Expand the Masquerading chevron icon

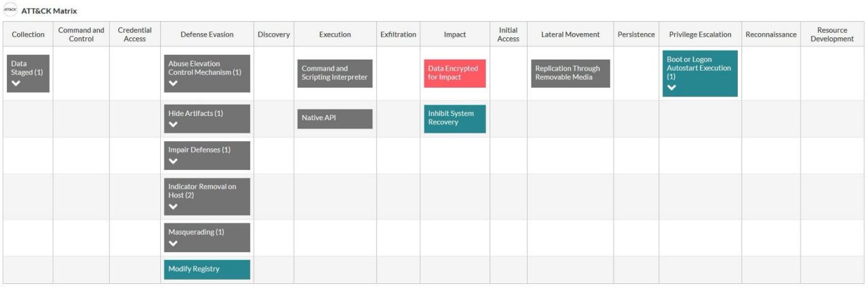[173, 243]
